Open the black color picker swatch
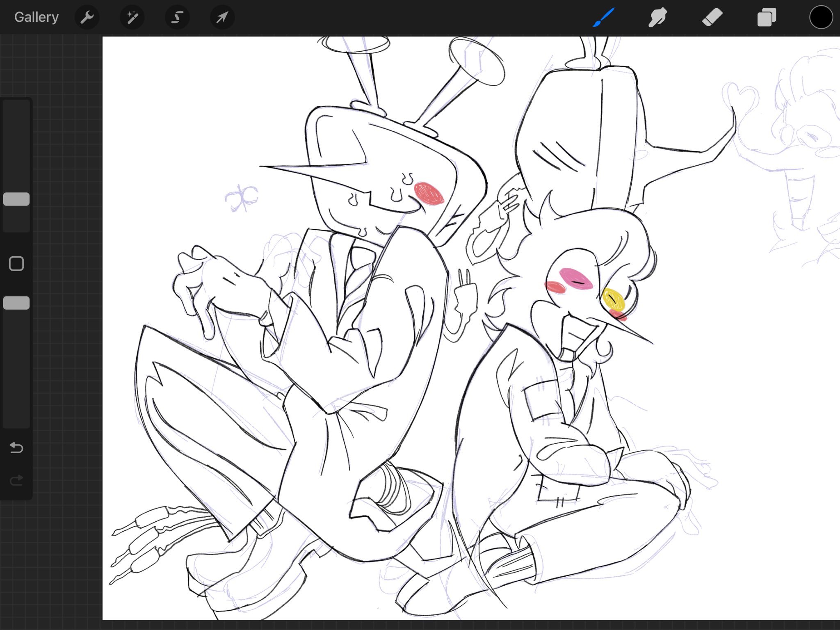The width and height of the screenshot is (840, 630). pyautogui.click(x=821, y=17)
